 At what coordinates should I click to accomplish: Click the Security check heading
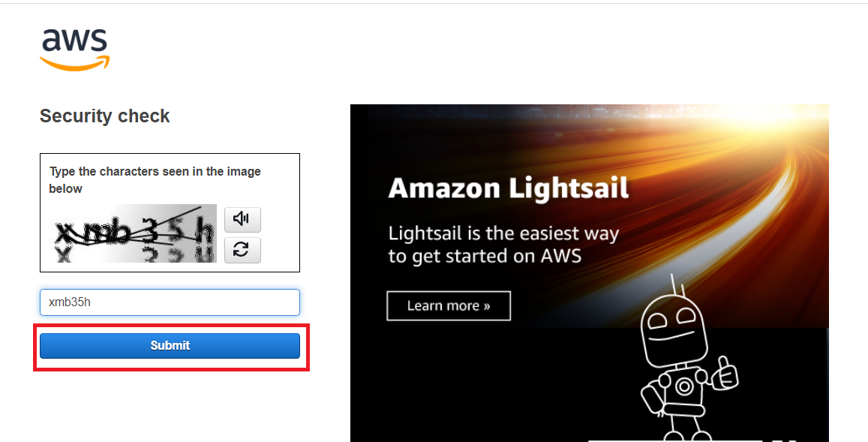104,116
